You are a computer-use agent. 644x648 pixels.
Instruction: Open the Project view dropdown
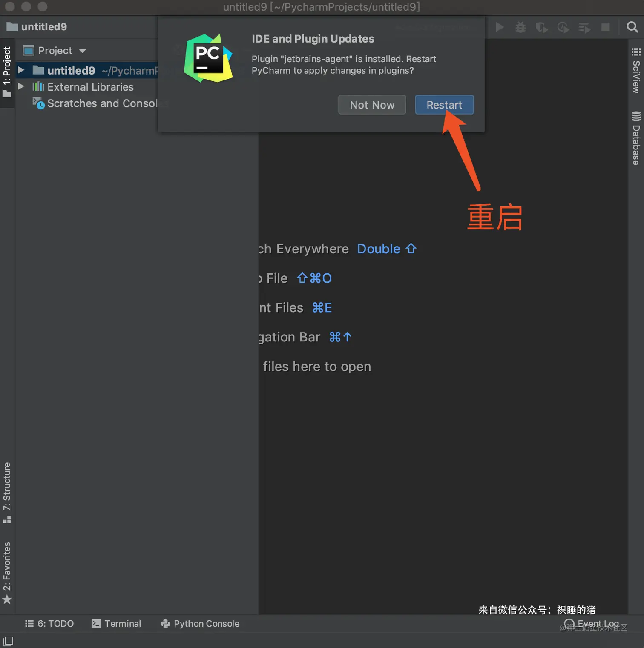click(82, 51)
